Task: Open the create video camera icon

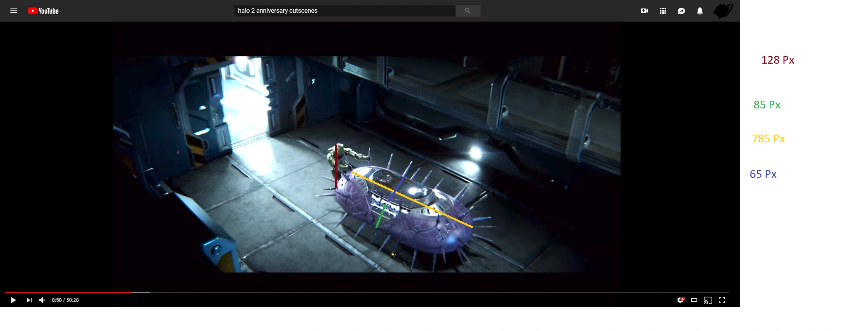Action: (x=644, y=11)
